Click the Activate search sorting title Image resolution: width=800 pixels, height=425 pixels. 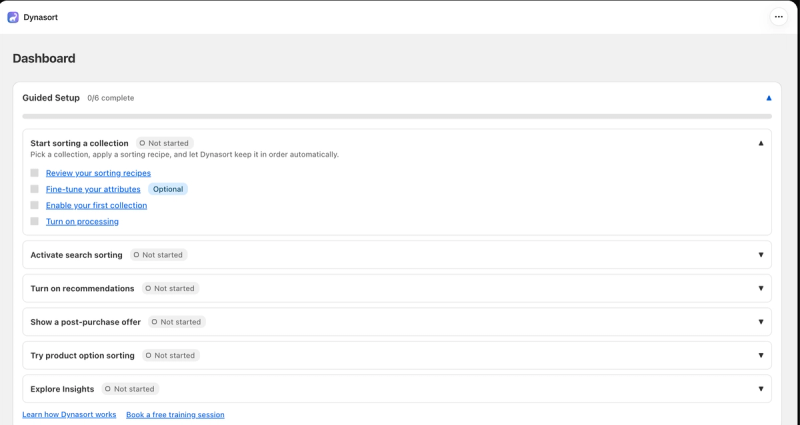pos(77,255)
